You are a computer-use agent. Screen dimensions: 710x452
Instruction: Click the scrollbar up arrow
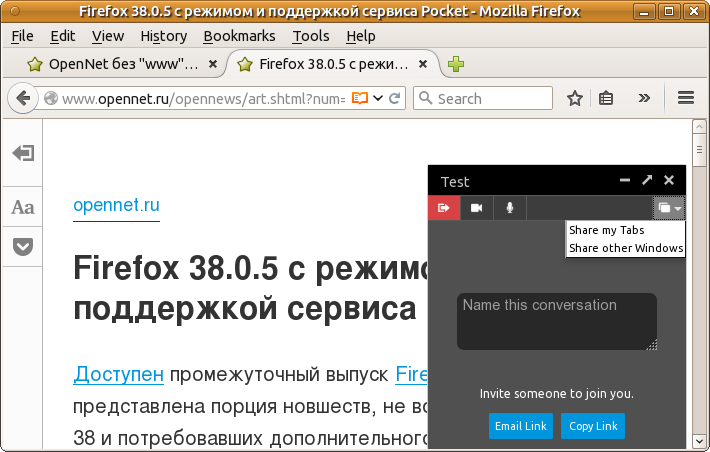pyautogui.click(x=699, y=126)
